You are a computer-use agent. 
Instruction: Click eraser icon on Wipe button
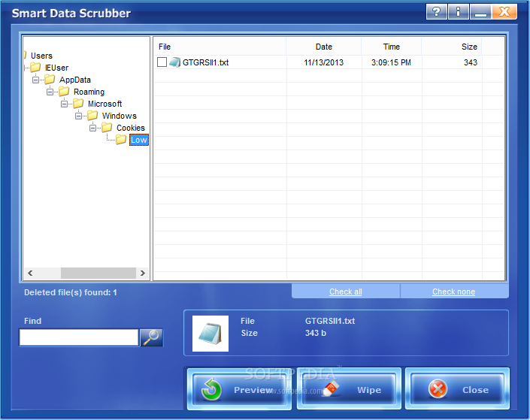click(x=331, y=388)
